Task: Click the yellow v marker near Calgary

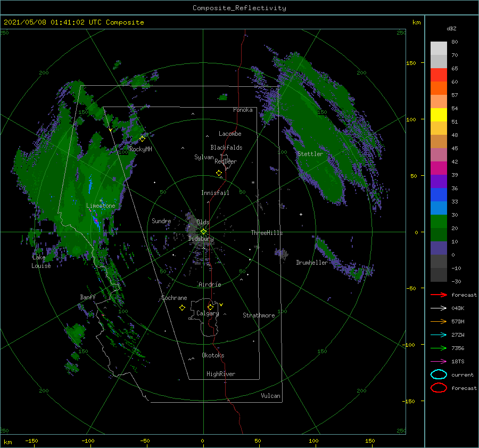Action: click(x=221, y=305)
